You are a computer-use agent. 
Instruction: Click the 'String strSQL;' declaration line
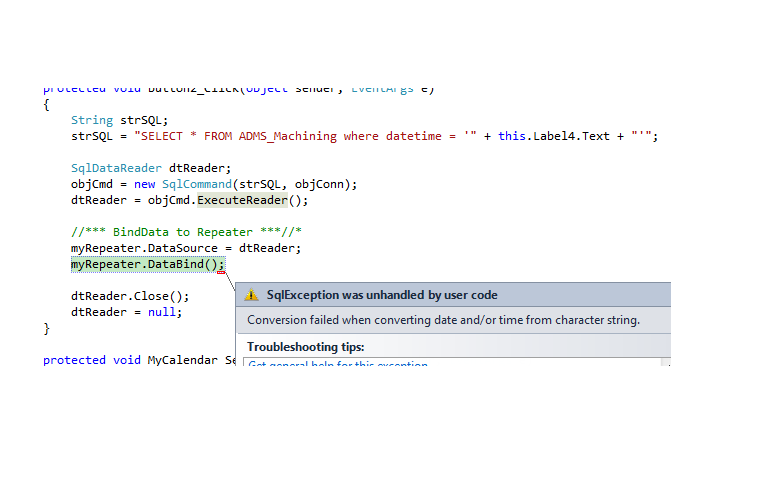click(x=120, y=120)
